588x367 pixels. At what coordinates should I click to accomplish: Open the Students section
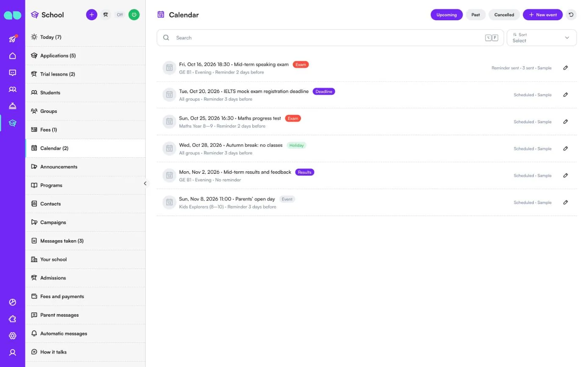pos(85,93)
